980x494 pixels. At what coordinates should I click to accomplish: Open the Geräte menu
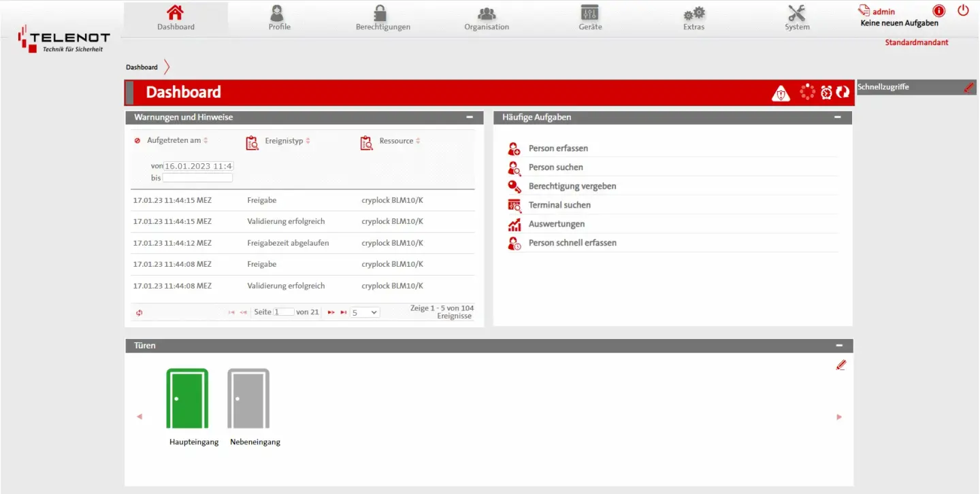tap(590, 18)
